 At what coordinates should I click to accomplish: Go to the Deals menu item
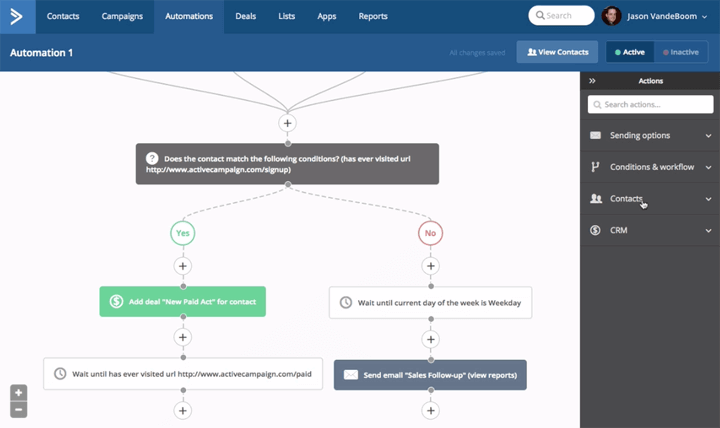click(245, 16)
